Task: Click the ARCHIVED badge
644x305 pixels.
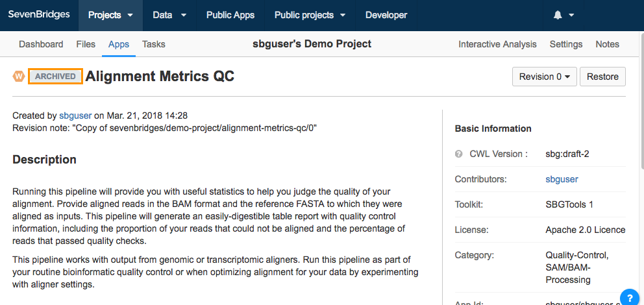Action: 55,77
